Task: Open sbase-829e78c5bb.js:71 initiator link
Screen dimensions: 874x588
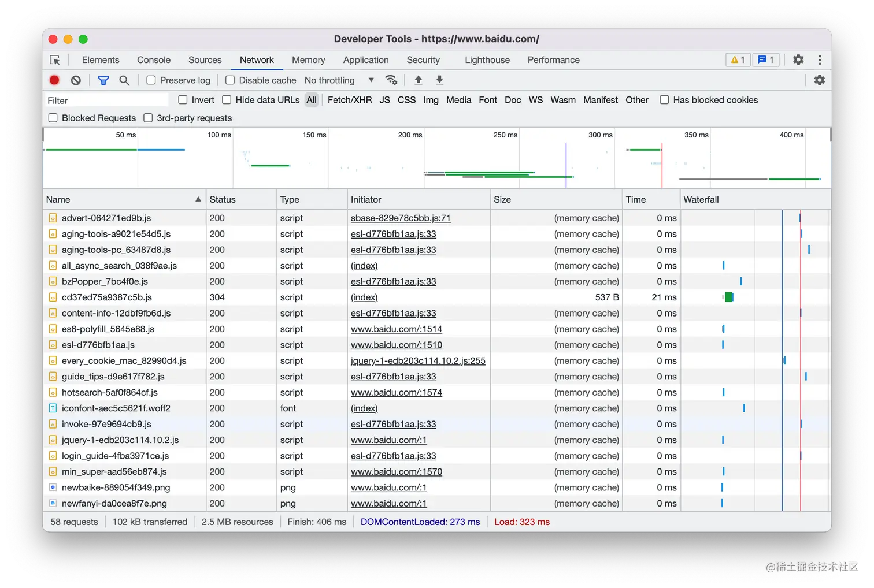Action: [x=401, y=218]
